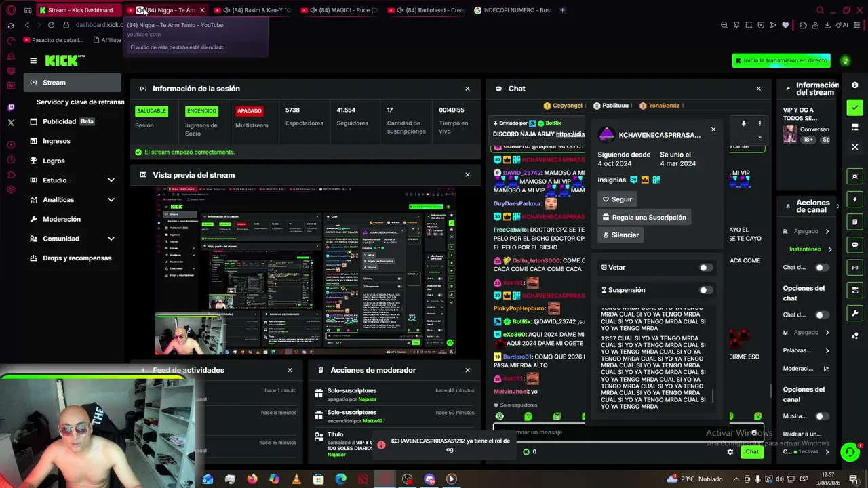Viewport: 868px width, 488px height.
Task: Toggle Chat d... switch under Opciones del chat
Action: pos(821,315)
